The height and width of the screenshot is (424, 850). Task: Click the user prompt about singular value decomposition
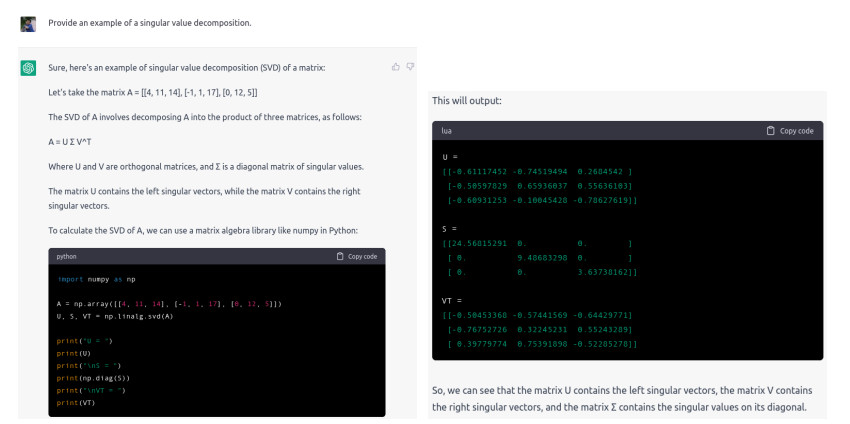[150, 22]
